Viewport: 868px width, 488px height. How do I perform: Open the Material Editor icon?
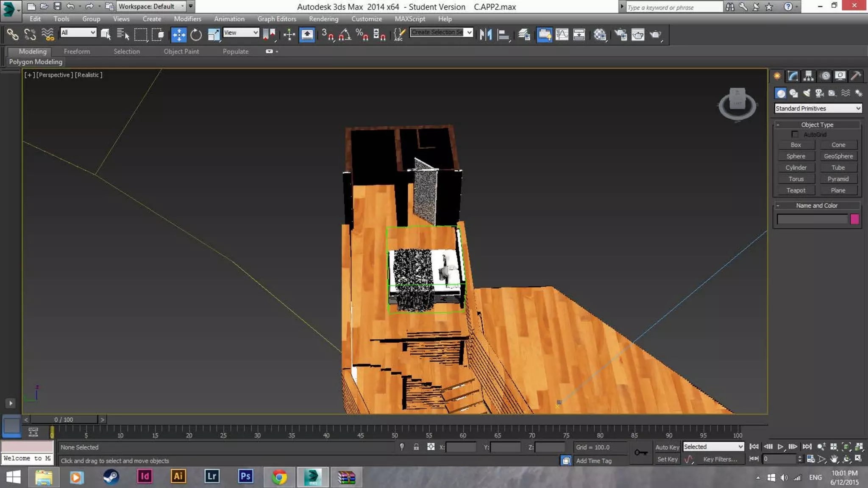point(600,35)
